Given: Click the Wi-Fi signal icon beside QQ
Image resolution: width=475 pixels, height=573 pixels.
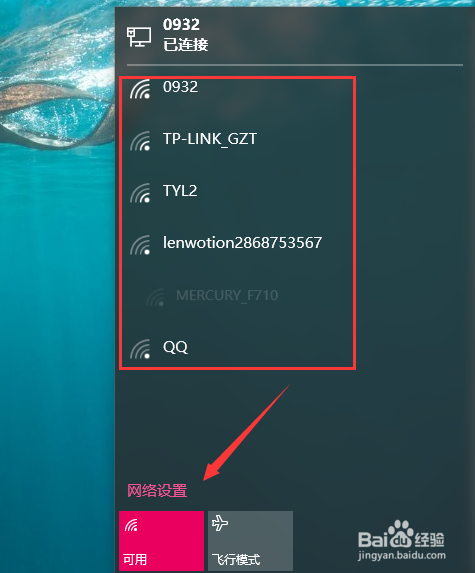Looking at the screenshot, I should pos(140,349).
